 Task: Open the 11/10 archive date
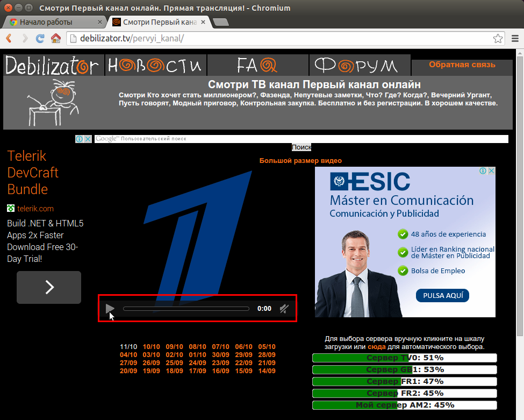[128, 347]
